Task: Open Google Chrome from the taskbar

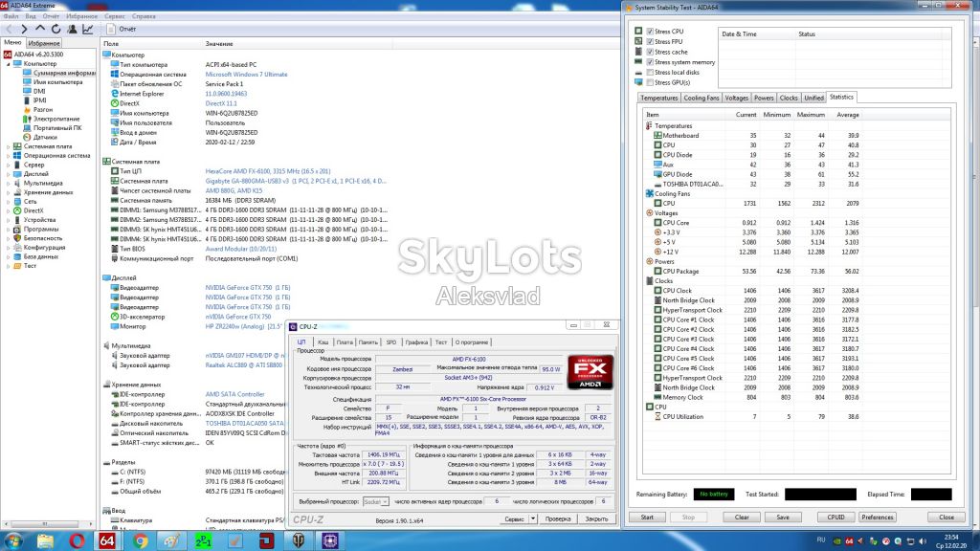Action: pyautogui.click(x=140, y=540)
